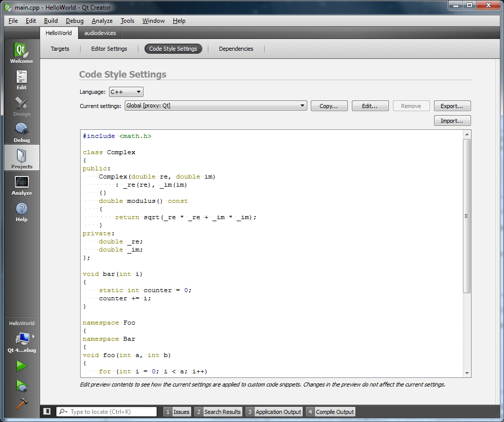The image size is (504, 422).
Task: Switch to the Welcome mode
Action: coord(21,53)
